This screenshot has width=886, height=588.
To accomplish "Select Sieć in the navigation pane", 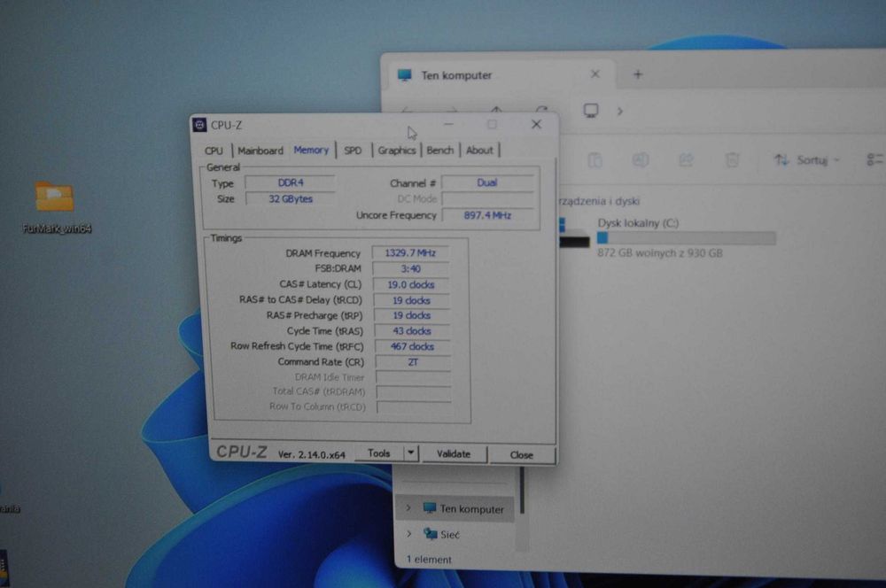I will click(442, 534).
